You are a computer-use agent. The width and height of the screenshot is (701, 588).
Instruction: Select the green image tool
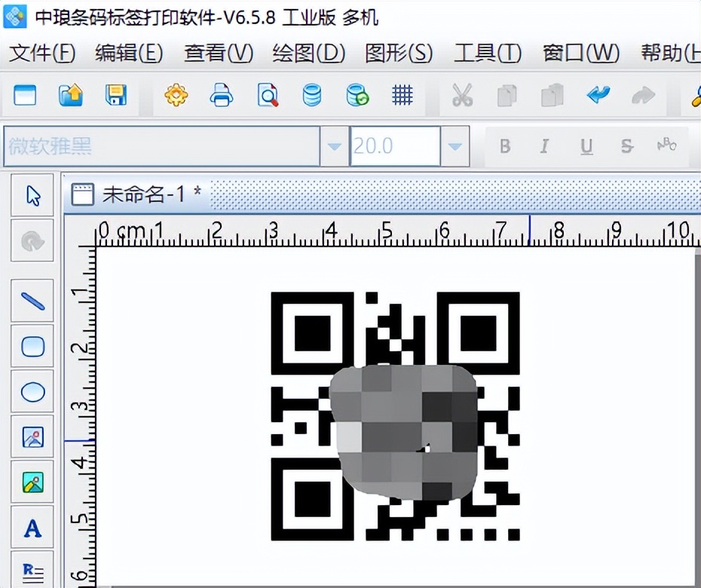32,482
